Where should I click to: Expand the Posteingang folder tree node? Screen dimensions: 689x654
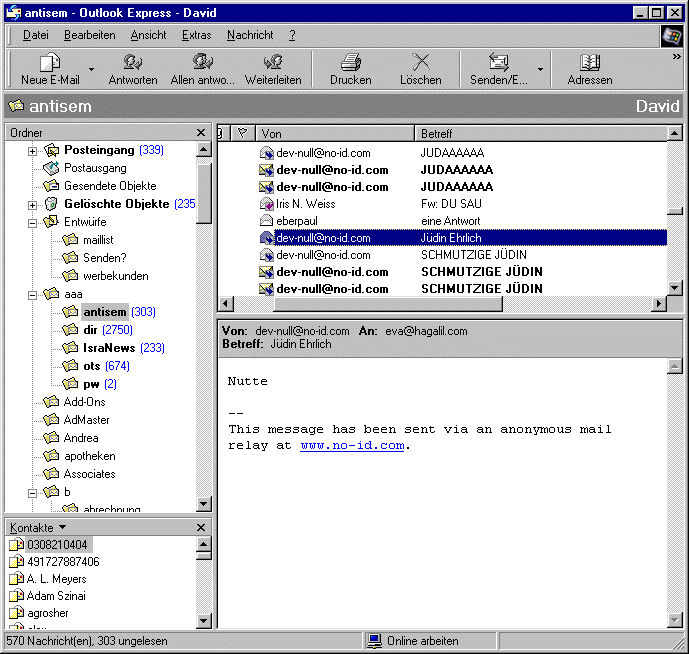[x=32, y=151]
